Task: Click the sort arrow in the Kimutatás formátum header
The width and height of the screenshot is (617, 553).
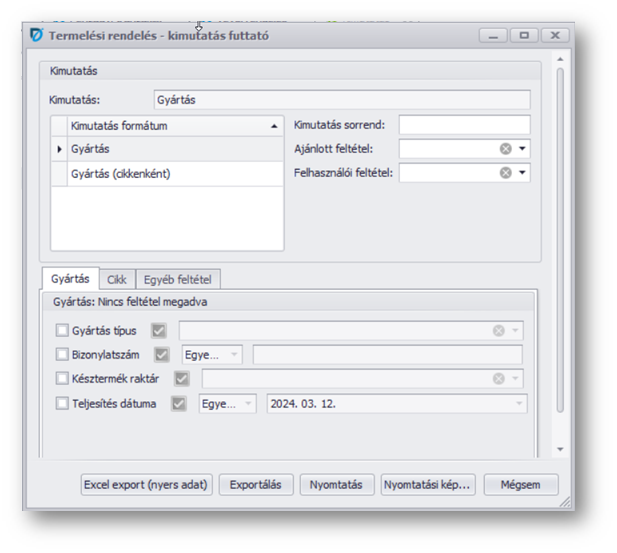Action: [x=274, y=126]
